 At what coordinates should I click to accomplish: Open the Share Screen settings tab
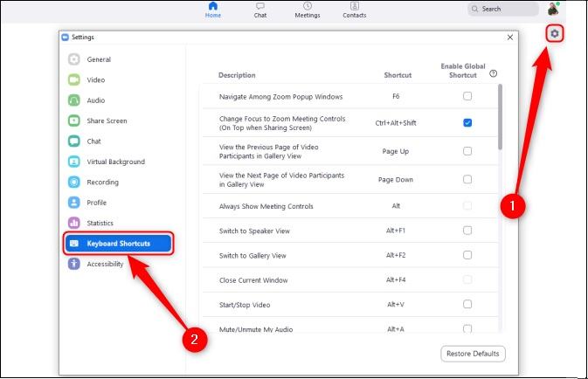(x=119, y=121)
